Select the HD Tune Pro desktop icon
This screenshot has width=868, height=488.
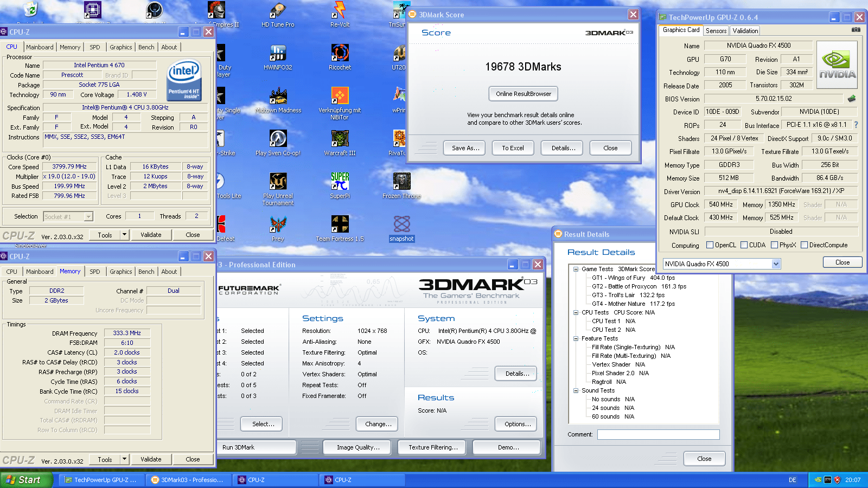click(x=278, y=14)
